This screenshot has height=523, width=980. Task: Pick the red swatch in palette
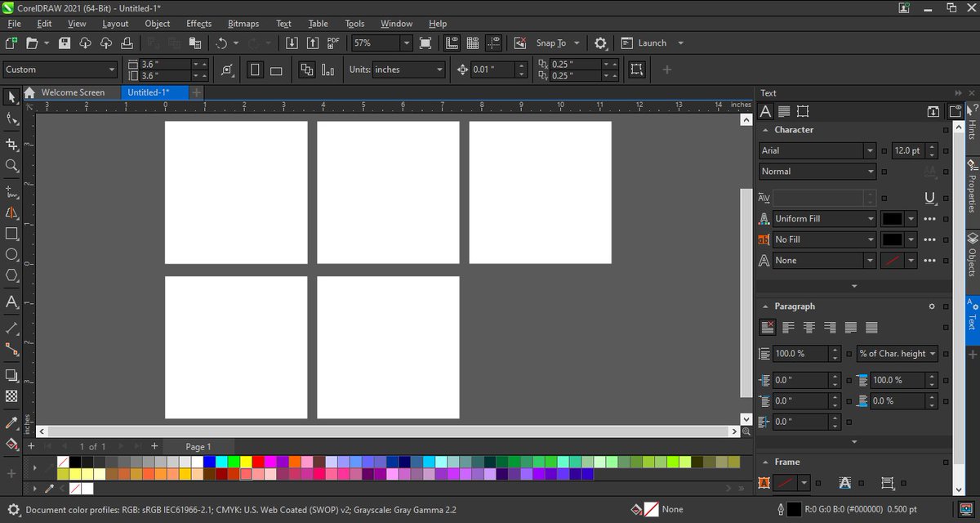tap(258, 463)
